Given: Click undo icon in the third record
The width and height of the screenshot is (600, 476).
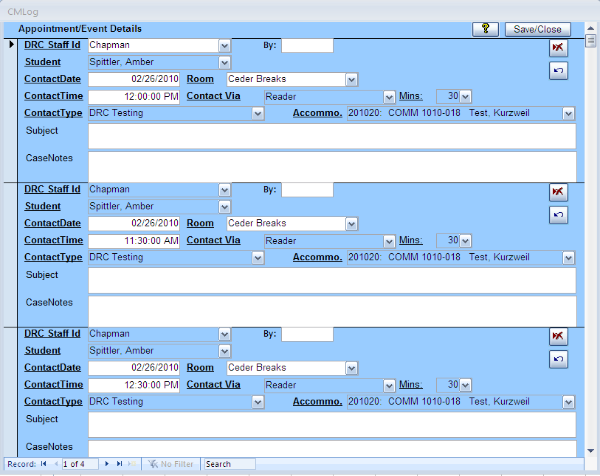Looking at the screenshot, I should [x=558, y=358].
